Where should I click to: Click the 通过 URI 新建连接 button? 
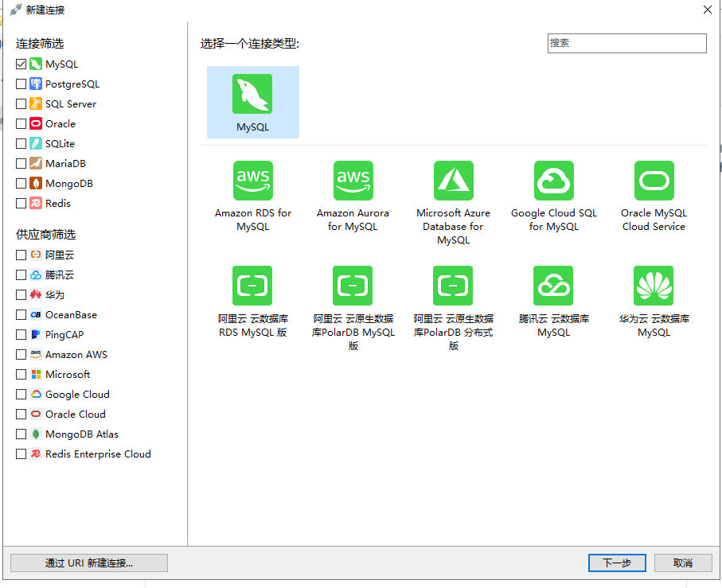tap(89, 563)
